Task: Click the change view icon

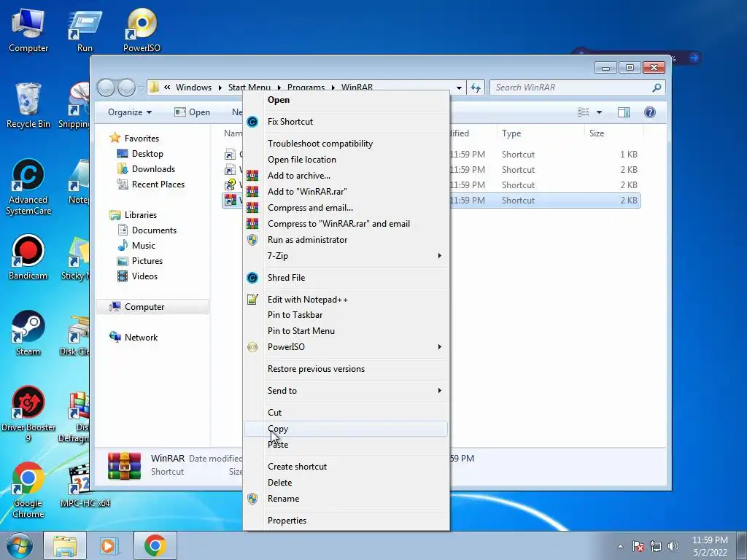Action: tap(583, 112)
